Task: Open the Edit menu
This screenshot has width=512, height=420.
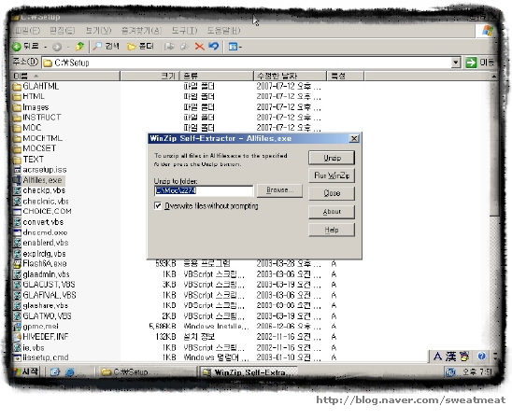Action: [x=62, y=31]
